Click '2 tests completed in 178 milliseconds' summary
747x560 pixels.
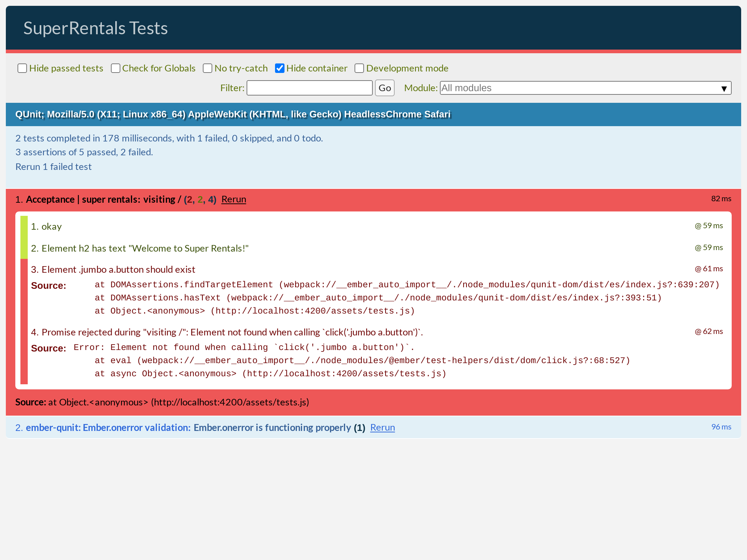[x=169, y=138]
